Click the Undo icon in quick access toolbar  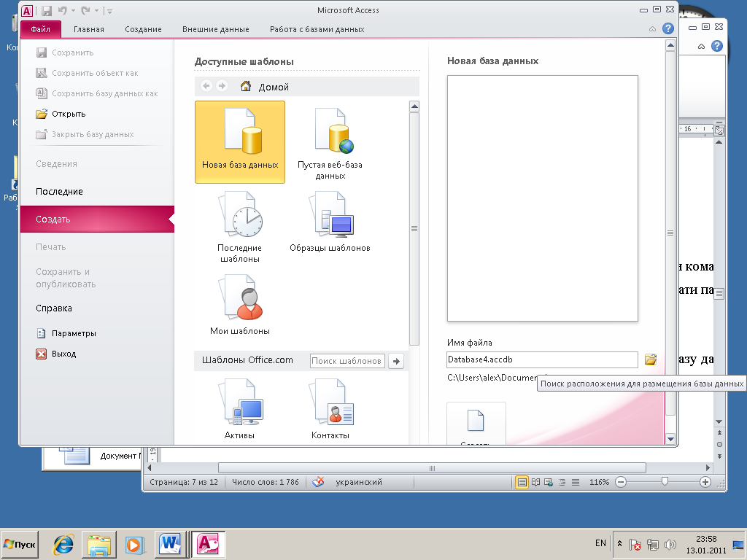tap(63, 10)
